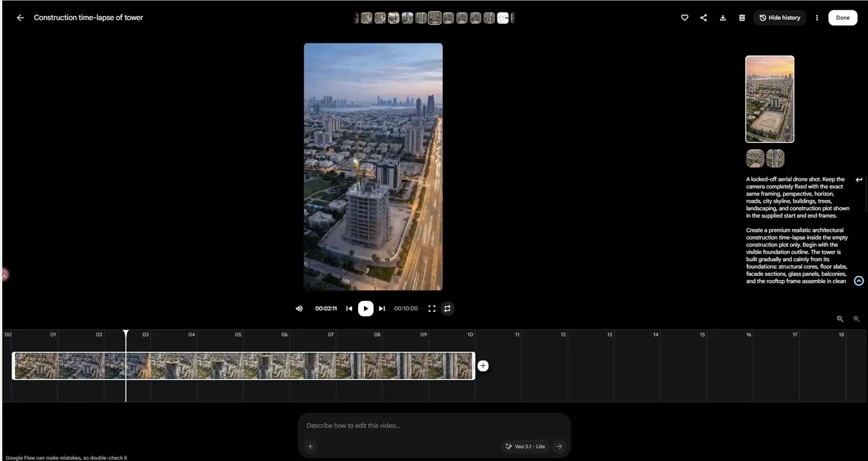Click the Hide history button
The width and height of the screenshot is (868, 461).
click(x=780, y=18)
